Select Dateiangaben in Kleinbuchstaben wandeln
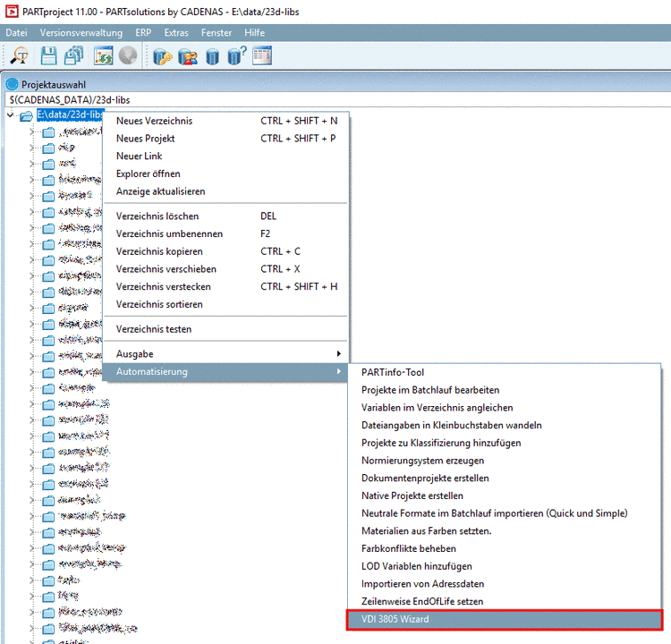 (505, 425)
